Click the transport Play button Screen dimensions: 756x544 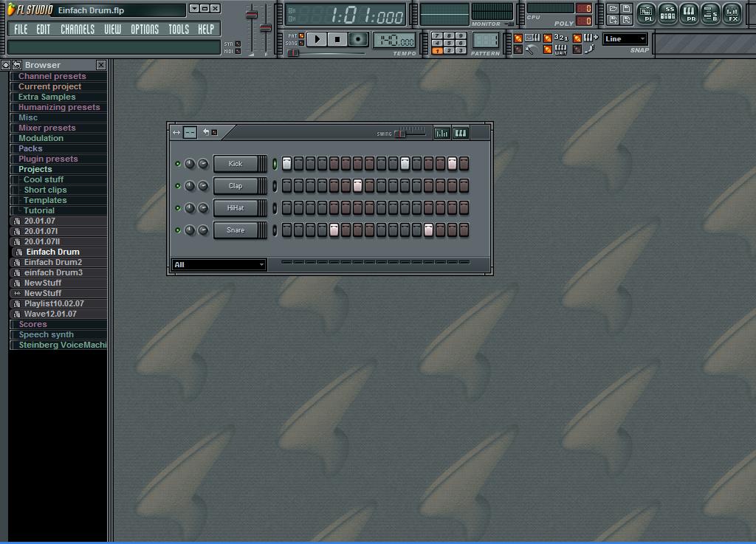[x=317, y=40]
